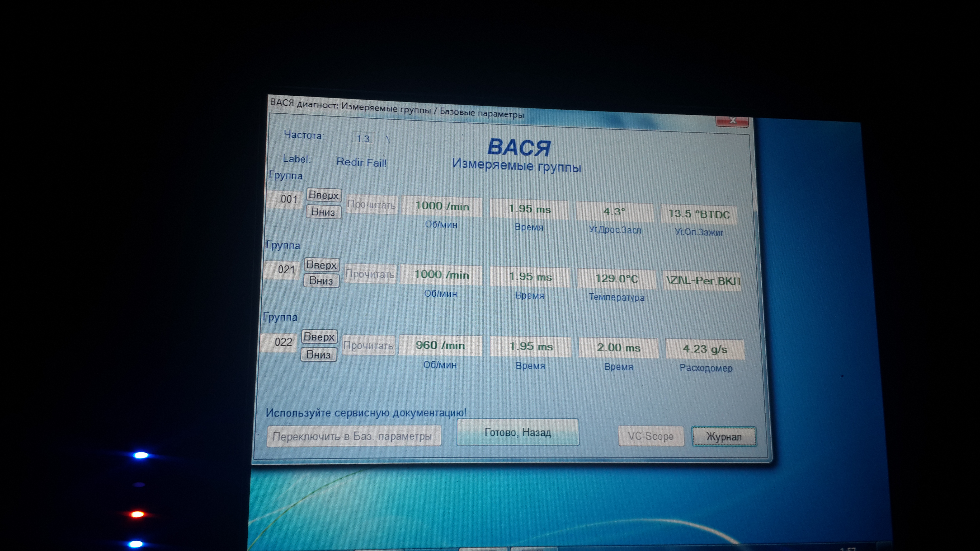
Task: Click the group 021 number field
Action: tap(286, 270)
